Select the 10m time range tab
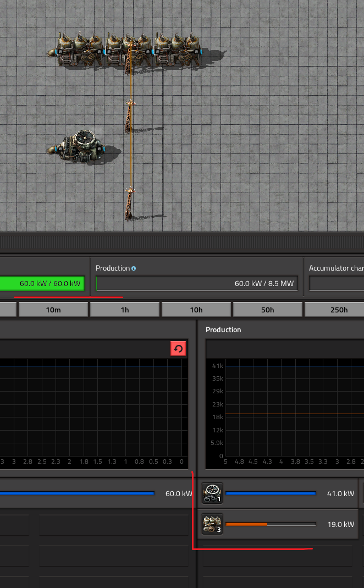The width and height of the screenshot is (364, 588). click(x=53, y=310)
